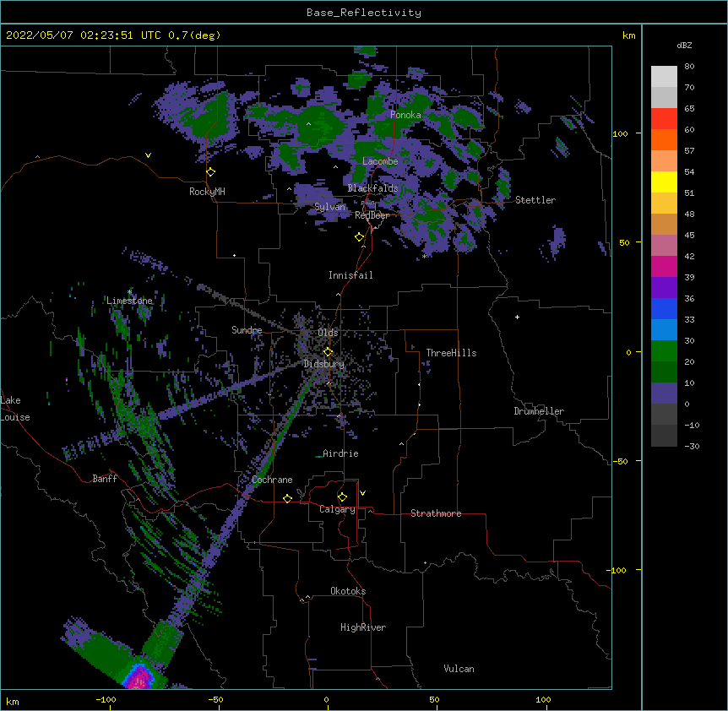The height and width of the screenshot is (711, 728).
Task: Click the RockyMH label
Action: click(x=207, y=192)
